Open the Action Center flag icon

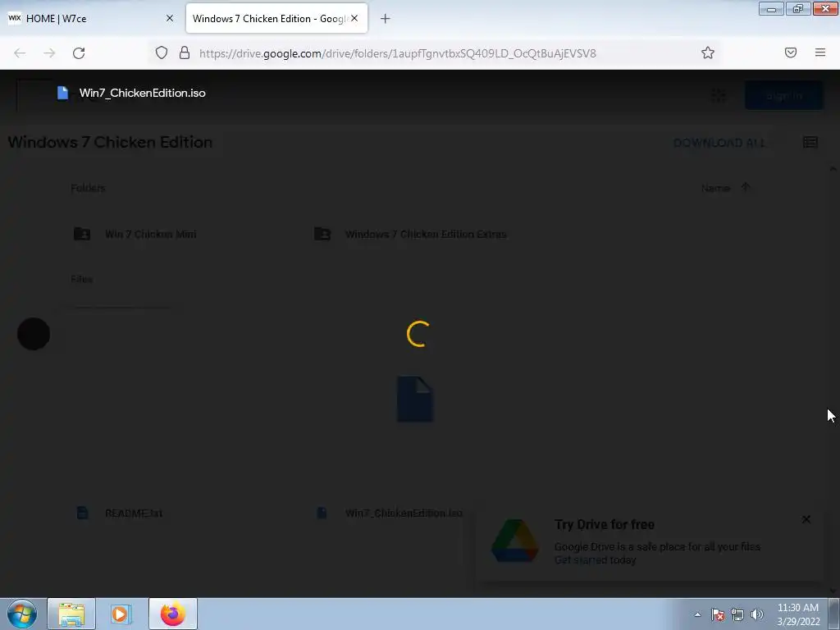718,614
